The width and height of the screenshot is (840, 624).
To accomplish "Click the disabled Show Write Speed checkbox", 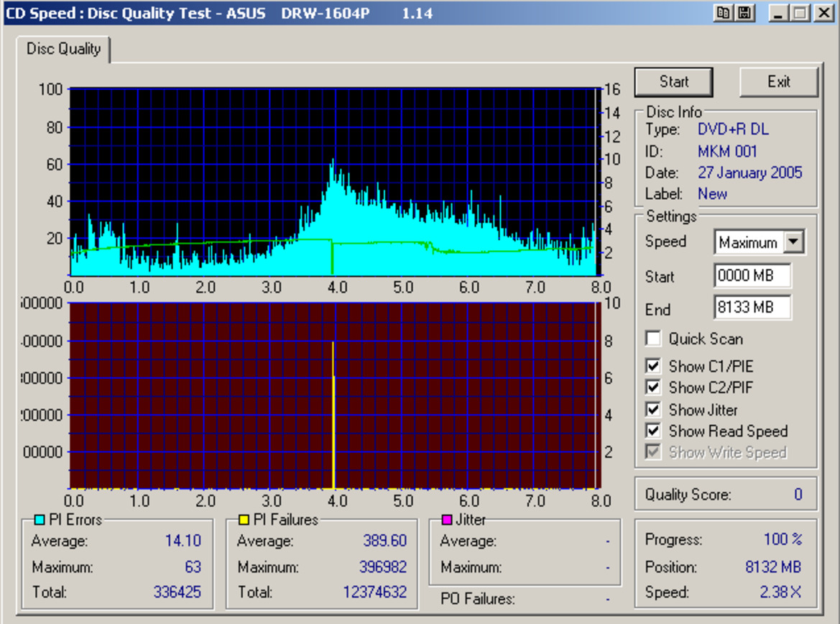I will pos(653,452).
